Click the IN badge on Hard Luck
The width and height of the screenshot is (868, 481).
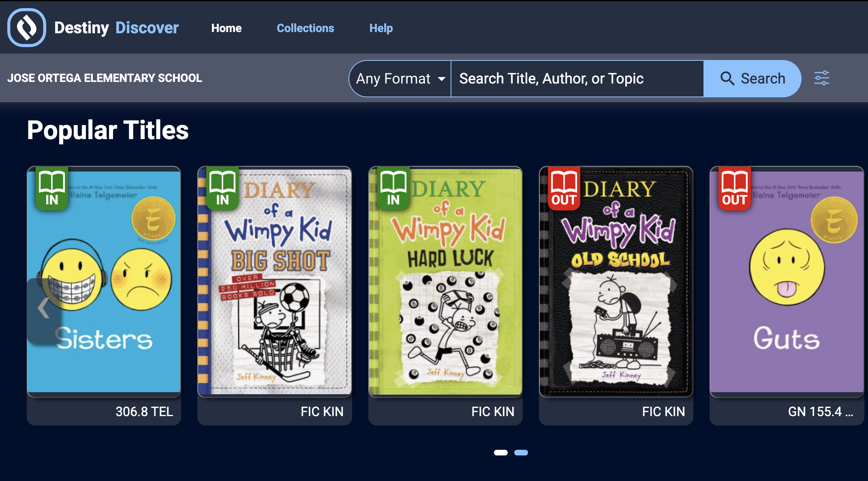click(x=393, y=189)
